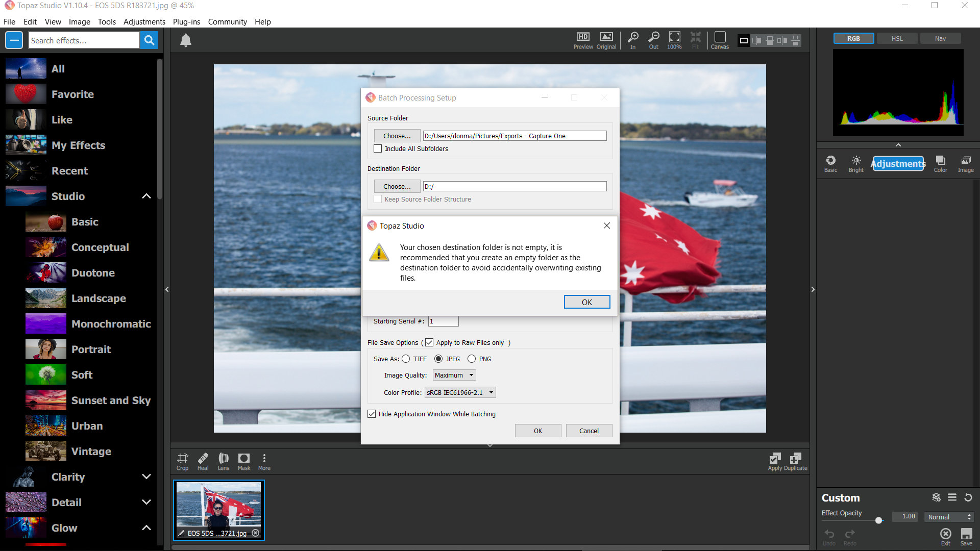Switch to the HSL histogram tab
Image resolution: width=980 pixels, height=551 pixels.
point(897,38)
